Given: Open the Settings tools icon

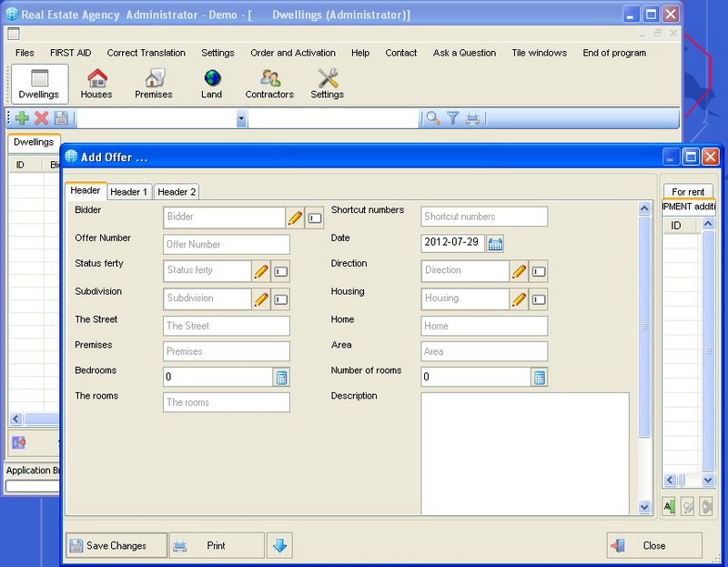Looking at the screenshot, I should point(328,84).
